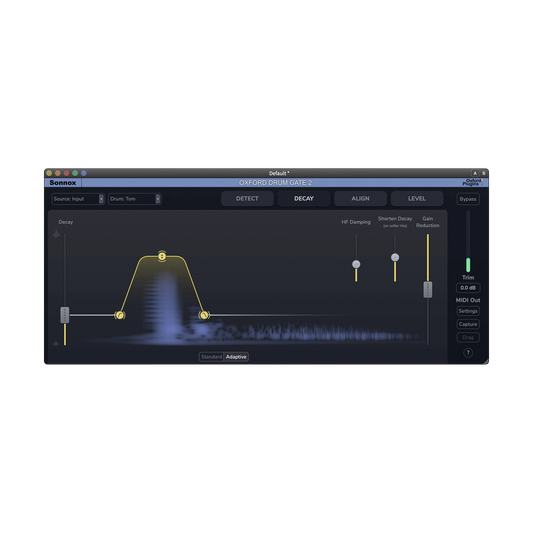Click the Source dropdown stepper arrows
This screenshot has width=533, height=533.
tap(101, 199)
